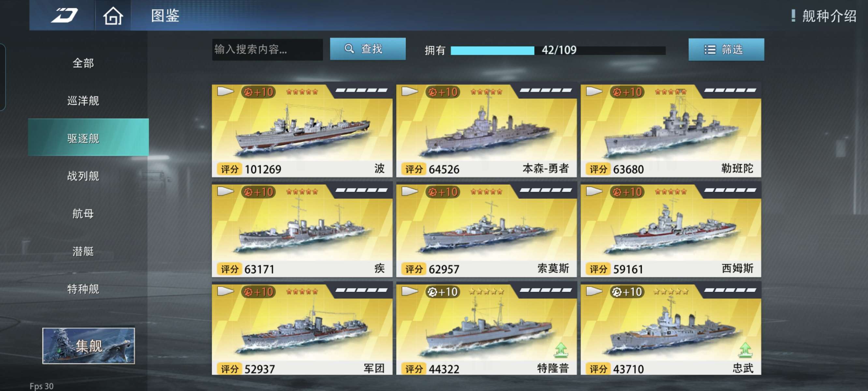This screenshot has height=391, width=868.
Task: Select the 战列舰 category tab
Action: 83,176
